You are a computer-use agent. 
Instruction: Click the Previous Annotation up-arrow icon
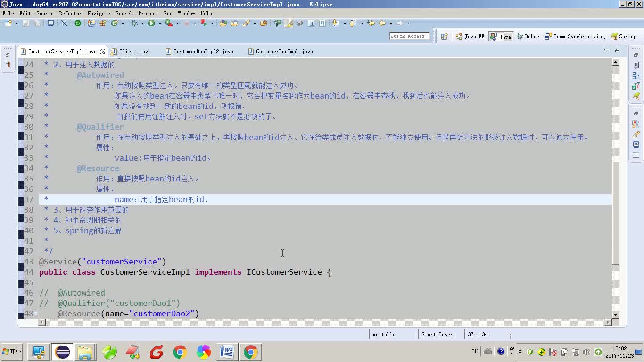point(352,23)
